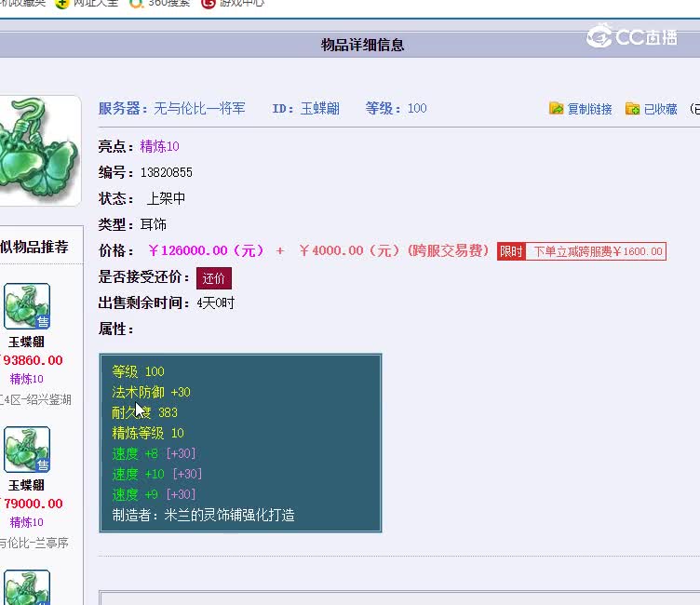The width and height of the screenshot is (700, 605).
Task: Click the ID value 玉蝶翩 in the header row
Action: coord(319,109)
